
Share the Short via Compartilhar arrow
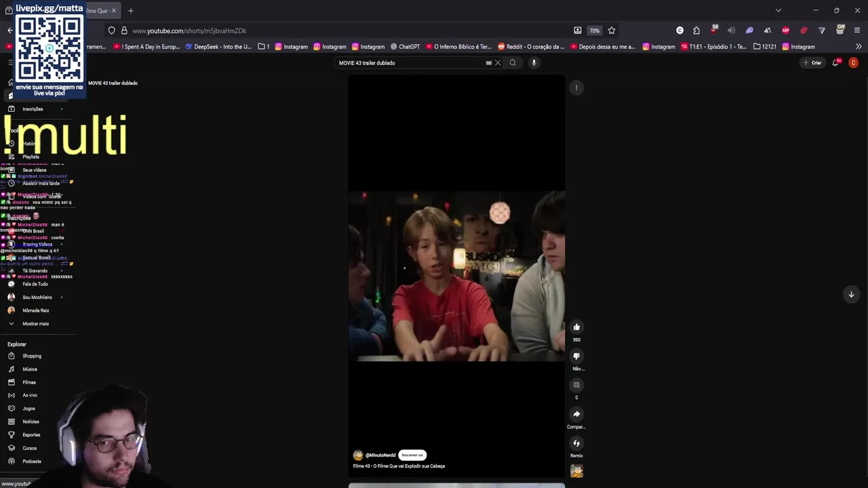(x=576, y=414)
